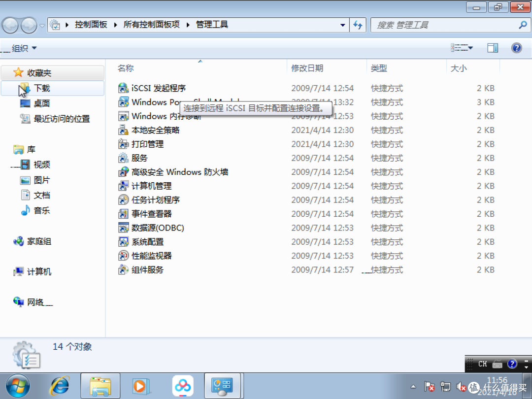Image resolution: width=532 pixels, height=399 pixels.
Task: Open Internet Explorer from the taskbar
Action: (x=60, y=386)
